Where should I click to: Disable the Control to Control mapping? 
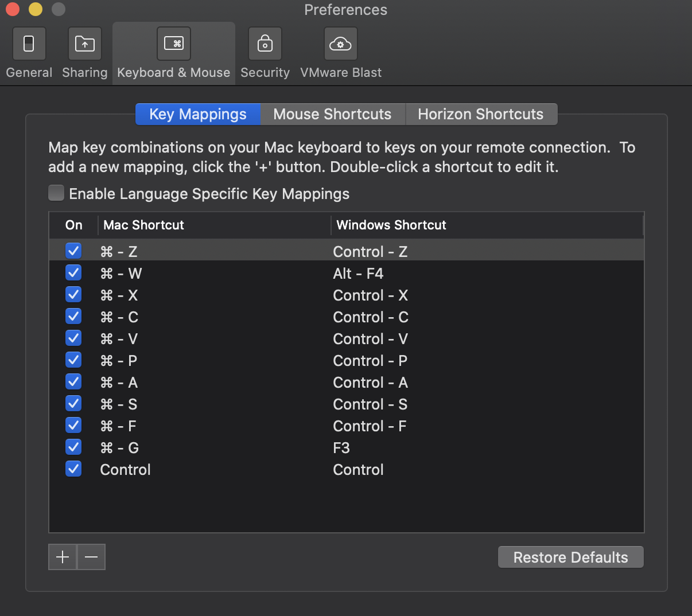point(73,469)
